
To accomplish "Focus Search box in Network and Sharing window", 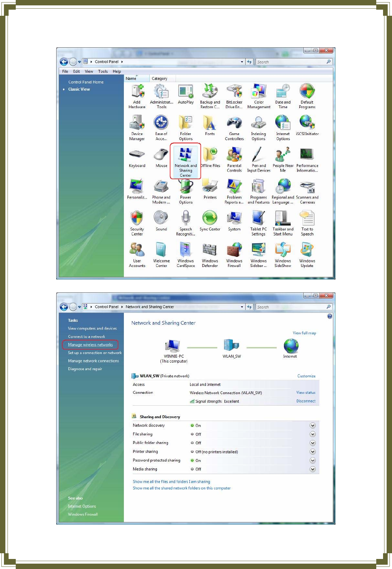I will point(294,307).
